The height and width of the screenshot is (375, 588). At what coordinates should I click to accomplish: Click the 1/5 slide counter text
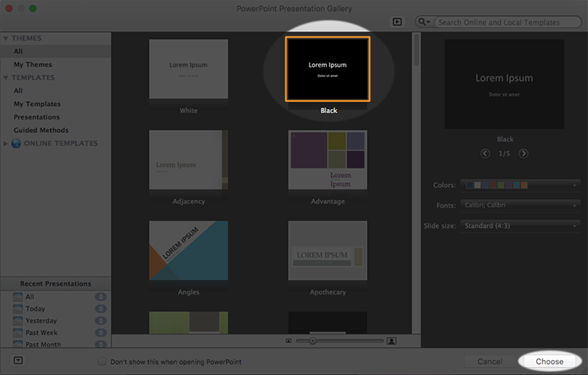point(504,154)
